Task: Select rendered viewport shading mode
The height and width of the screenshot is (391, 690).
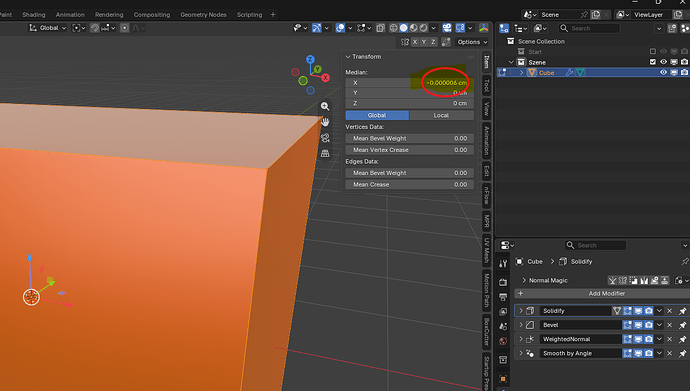Action: click(x=423, y=28)
